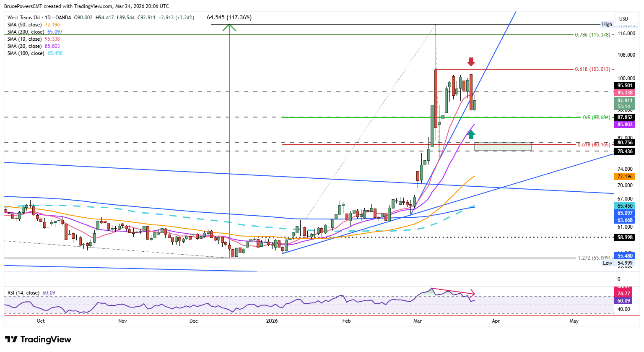The height and width of the screenshot is (352, 644).
Task: Click the May label on the time axis
Action: coord(574,321)
